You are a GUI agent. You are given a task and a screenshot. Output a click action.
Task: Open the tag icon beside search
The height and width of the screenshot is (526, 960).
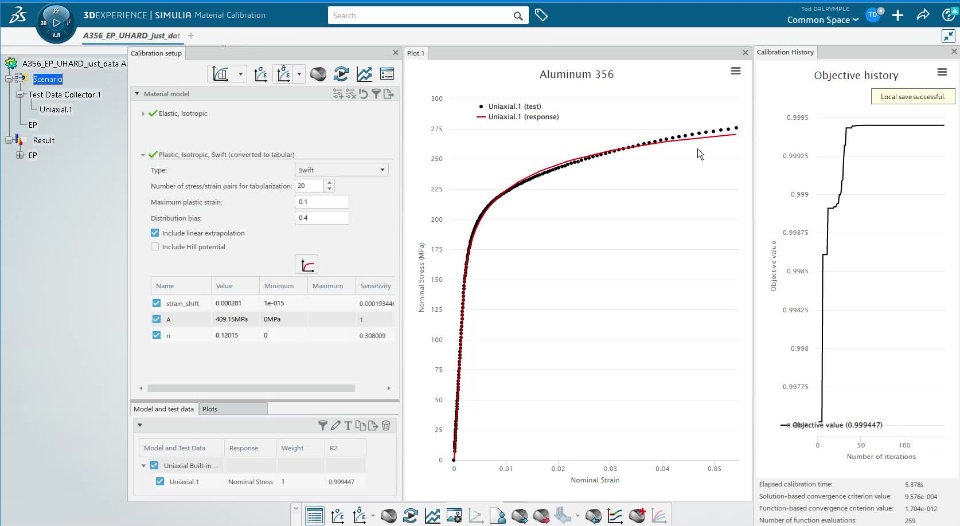click(x=541, y=15)
